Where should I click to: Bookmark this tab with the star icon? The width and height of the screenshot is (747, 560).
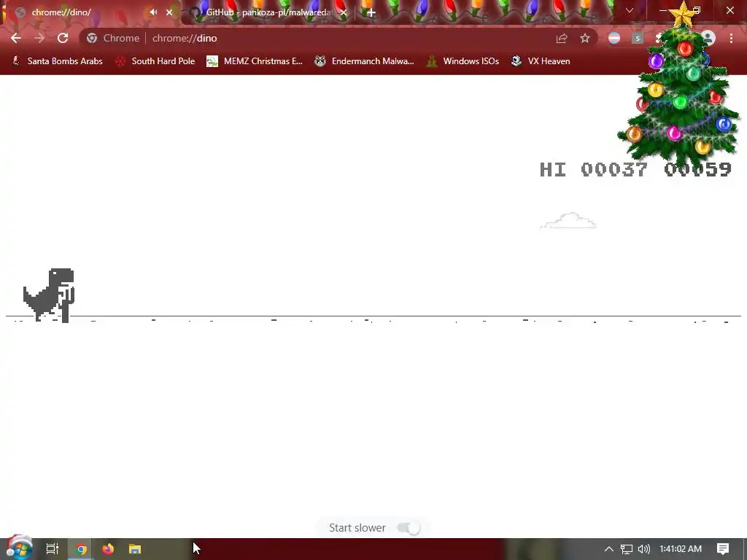point(585,38)
